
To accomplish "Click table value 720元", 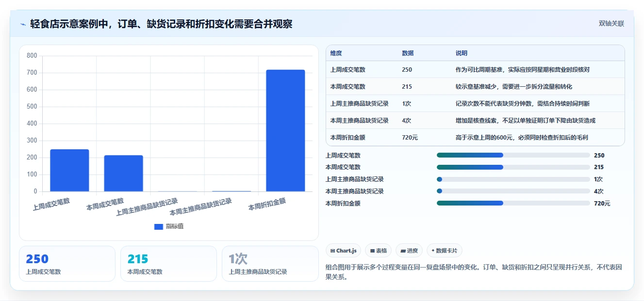I will pyautogui.click(x=410, y=138).
